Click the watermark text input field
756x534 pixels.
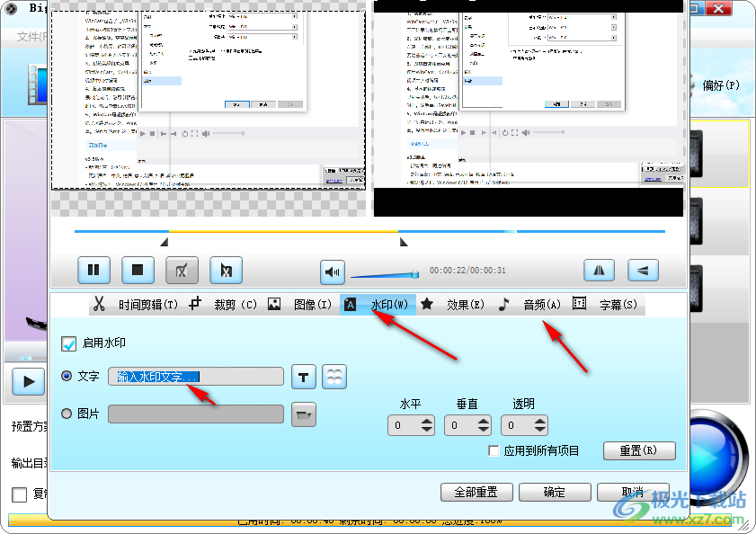point(196,377)
